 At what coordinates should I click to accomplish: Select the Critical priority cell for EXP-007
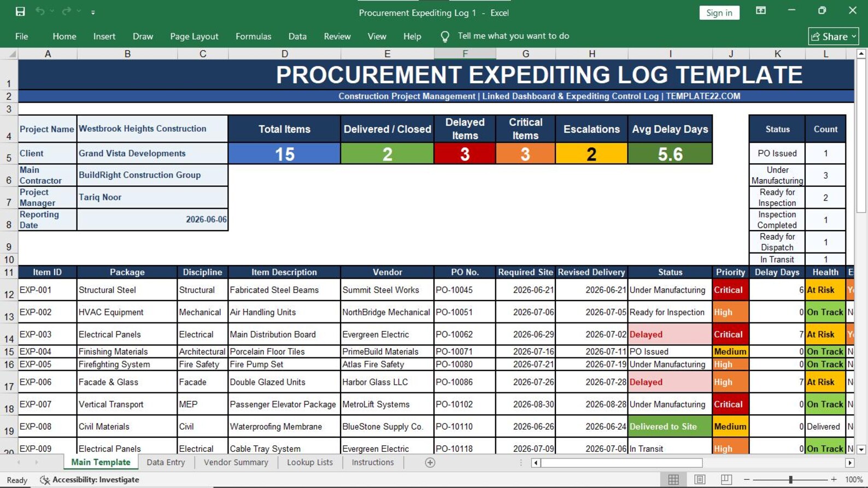(x=731, y=404)
